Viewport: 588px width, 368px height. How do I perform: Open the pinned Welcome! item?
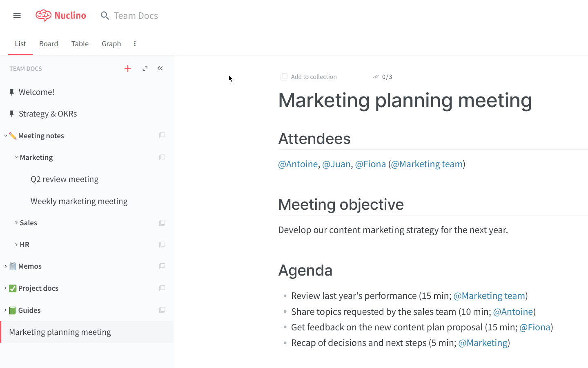(36, 92)
